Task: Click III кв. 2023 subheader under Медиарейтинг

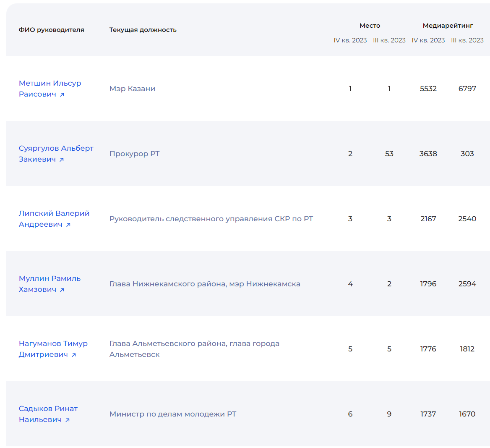Action: (x=467, y=40)
